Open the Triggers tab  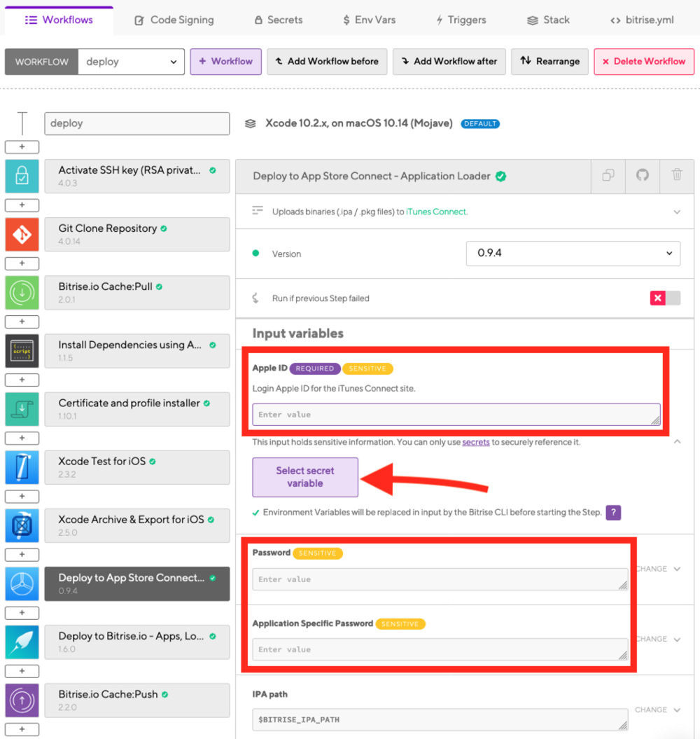[x=461, y=20]
